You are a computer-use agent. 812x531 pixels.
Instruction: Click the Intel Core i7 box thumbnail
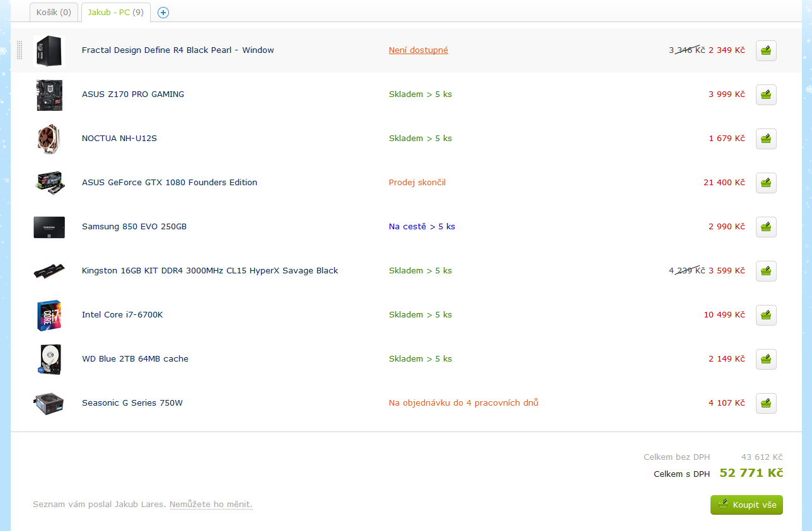point(49,315)
